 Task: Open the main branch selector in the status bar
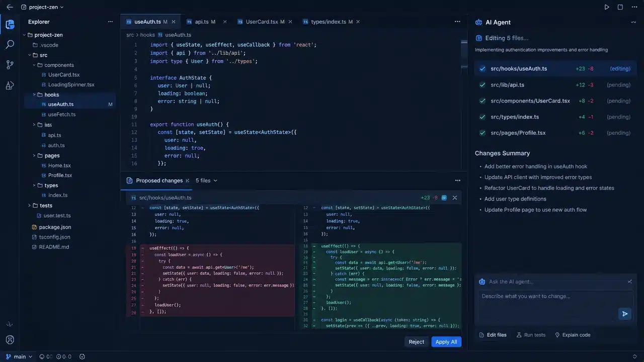click(20, 356)
